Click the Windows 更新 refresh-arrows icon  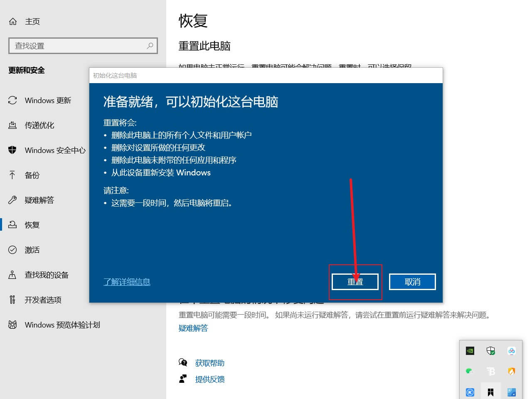12,101
